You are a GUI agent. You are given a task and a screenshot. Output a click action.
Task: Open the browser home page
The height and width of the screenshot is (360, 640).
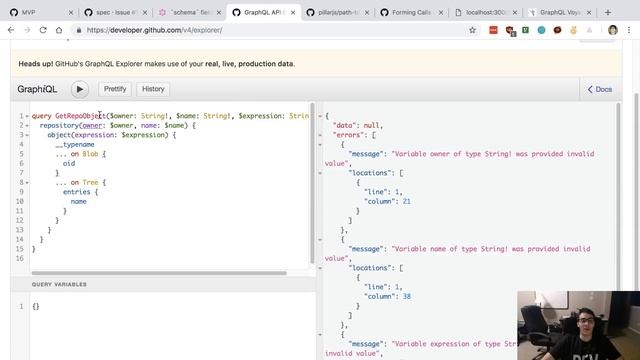59,30
